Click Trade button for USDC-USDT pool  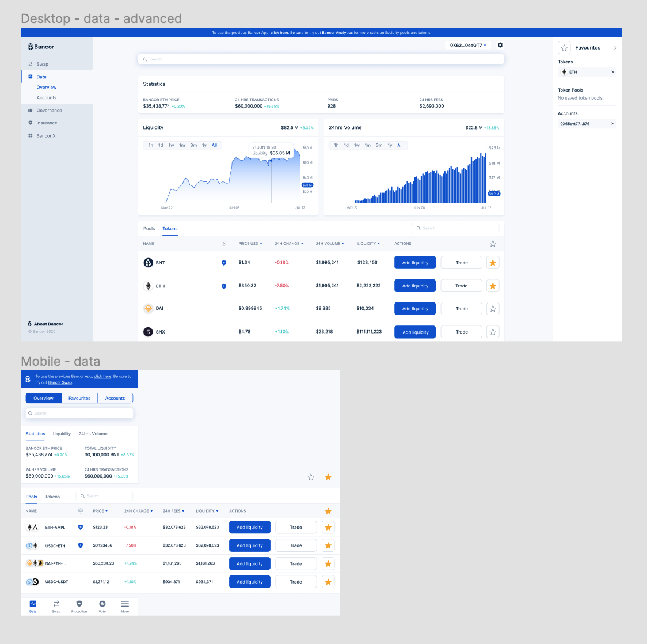coord(296,582)
